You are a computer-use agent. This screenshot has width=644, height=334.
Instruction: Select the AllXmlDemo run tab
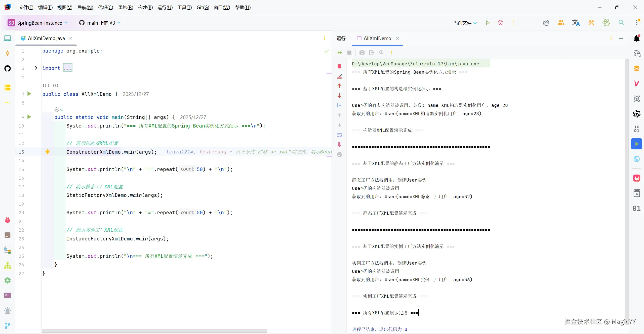377,38
